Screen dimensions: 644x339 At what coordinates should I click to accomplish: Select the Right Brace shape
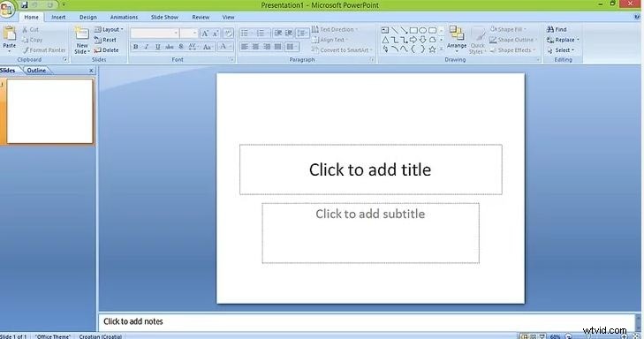(422, 49)
